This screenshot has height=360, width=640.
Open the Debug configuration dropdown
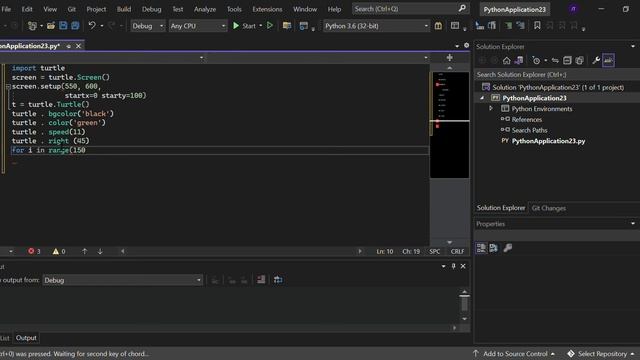pos(148,26)
